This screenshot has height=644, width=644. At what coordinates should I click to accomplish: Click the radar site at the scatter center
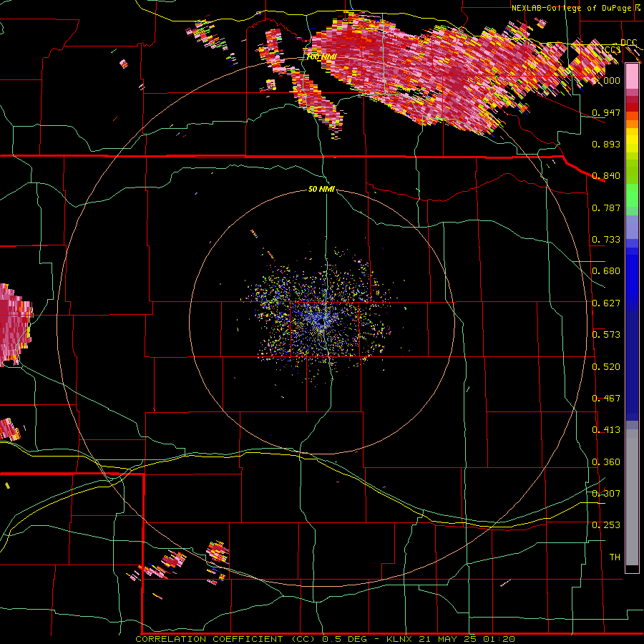(x=323, y=320)
